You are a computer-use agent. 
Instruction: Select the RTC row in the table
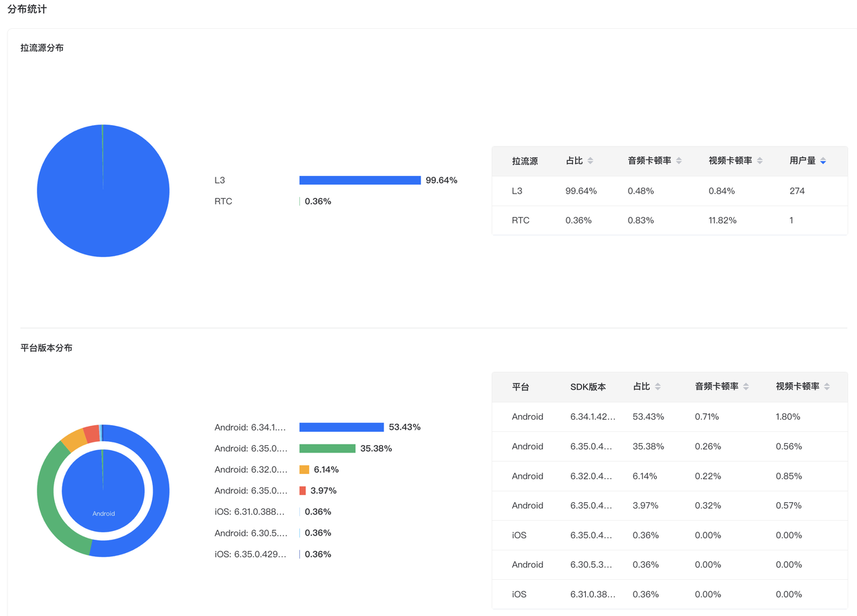(x=670, y=220)
